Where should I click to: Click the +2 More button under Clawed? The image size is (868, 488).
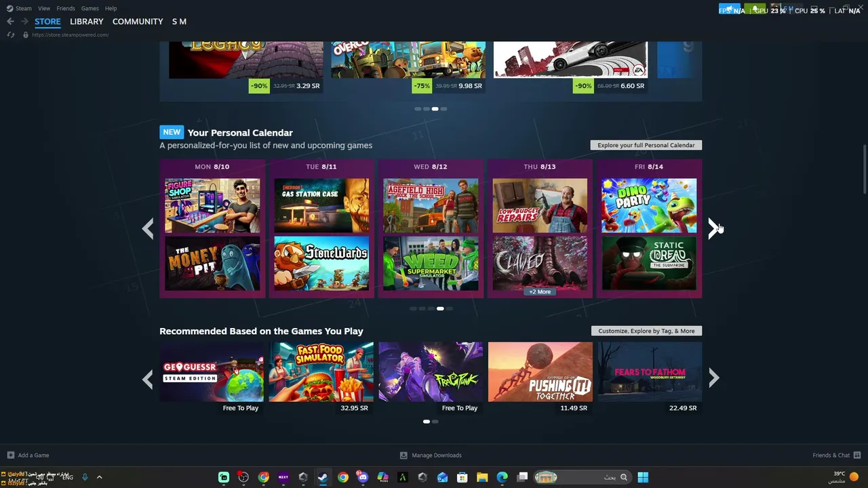click(540, 291)
